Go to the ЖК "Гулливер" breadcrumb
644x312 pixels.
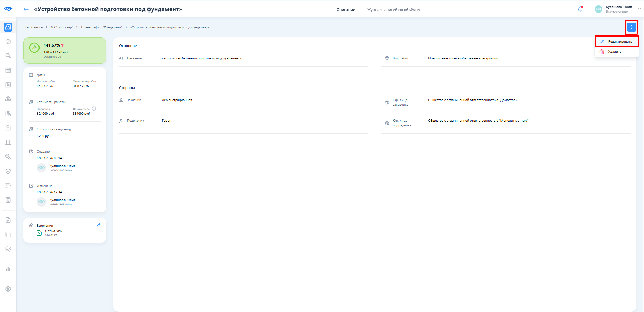point(62,27)
